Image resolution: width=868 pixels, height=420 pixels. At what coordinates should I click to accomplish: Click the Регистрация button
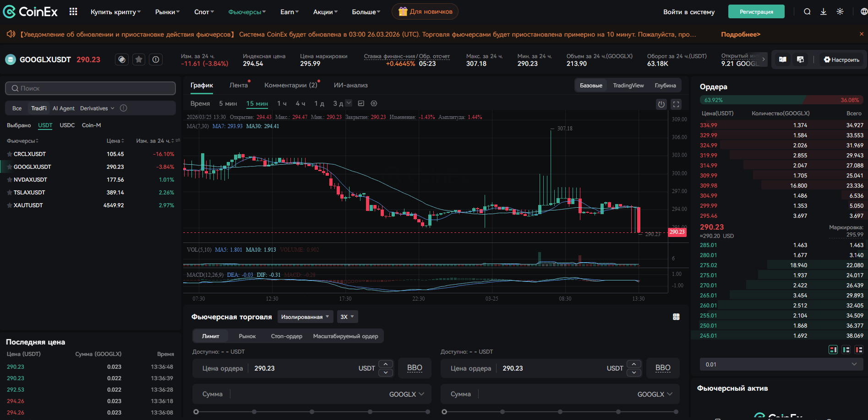coord(756,11)
